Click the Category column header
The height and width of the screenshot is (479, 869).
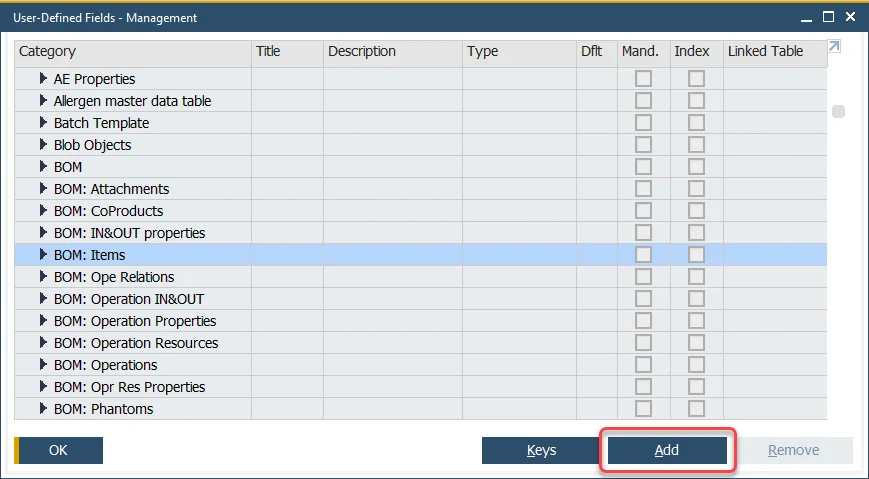(132, 52)
